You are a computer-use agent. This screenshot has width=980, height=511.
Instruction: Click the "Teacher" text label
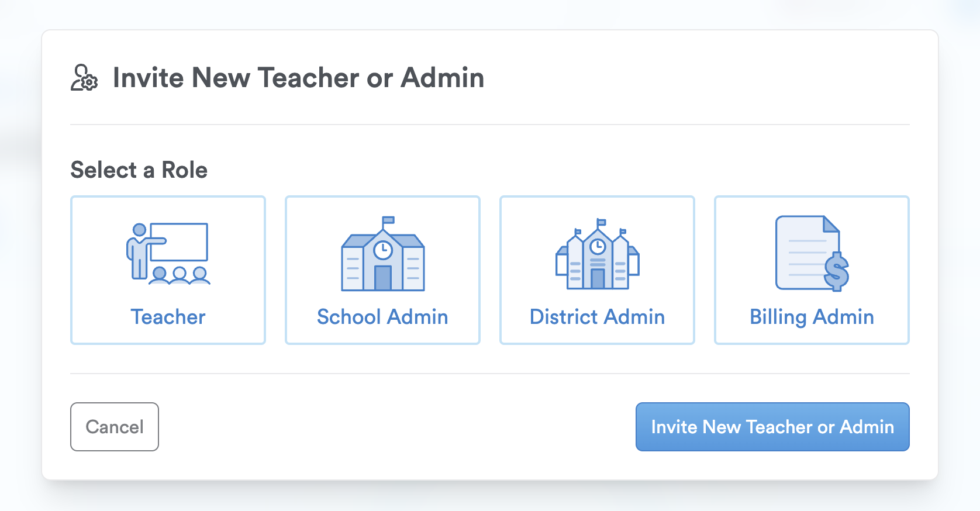(x=168, y=317)
